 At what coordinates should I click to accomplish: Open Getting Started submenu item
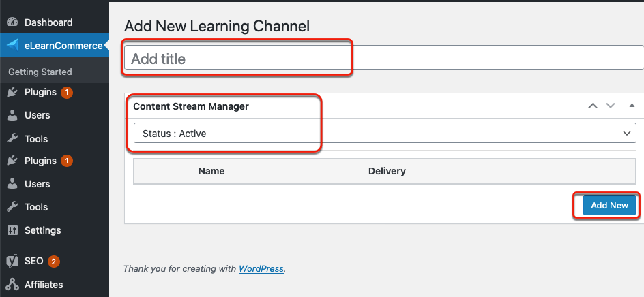(x=40, y=72)
